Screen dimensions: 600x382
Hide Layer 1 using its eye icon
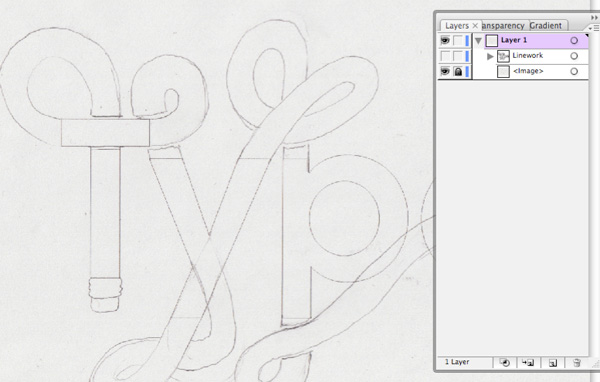[x=445, y=40]
